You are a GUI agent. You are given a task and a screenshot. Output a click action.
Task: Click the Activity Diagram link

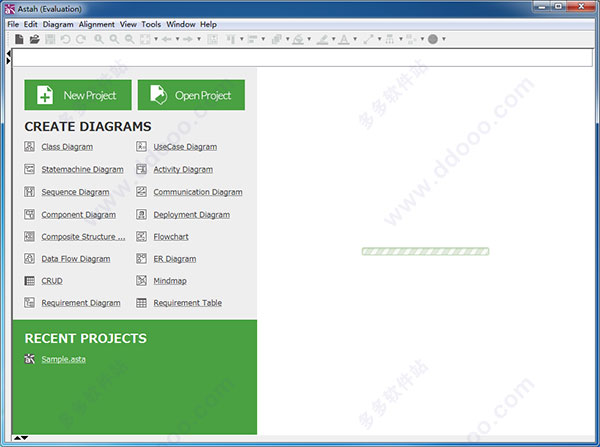(x=183, y=170)
